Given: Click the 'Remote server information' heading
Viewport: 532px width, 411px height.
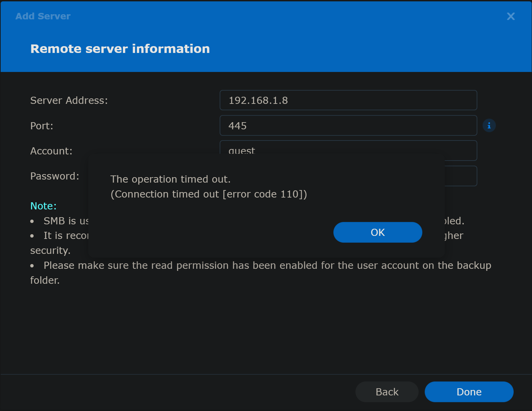Looking at the screenshot, I should tap(120, 49).
